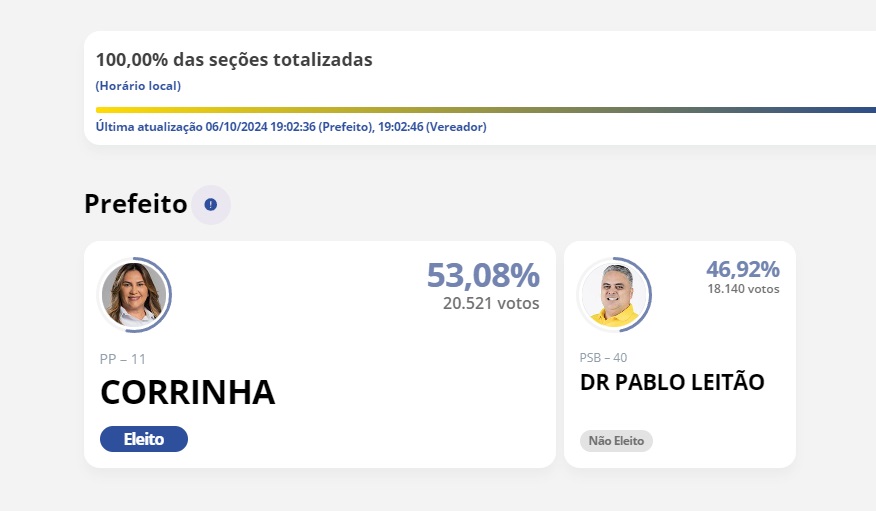Click the 46,92% vote percentage
The height and width of the screenshot is (511, 876).
coord(742,269)
